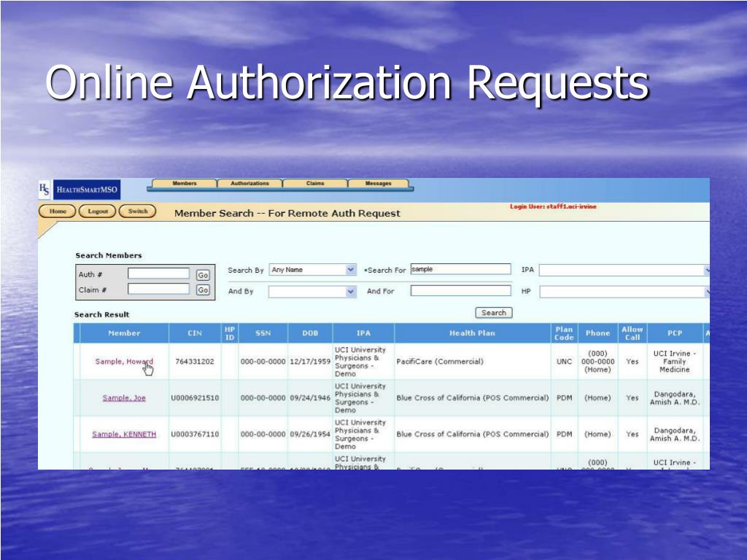Click the Phone column header
Image resolution: width=747 pixels, height=560 pixels.
point(598,333)
